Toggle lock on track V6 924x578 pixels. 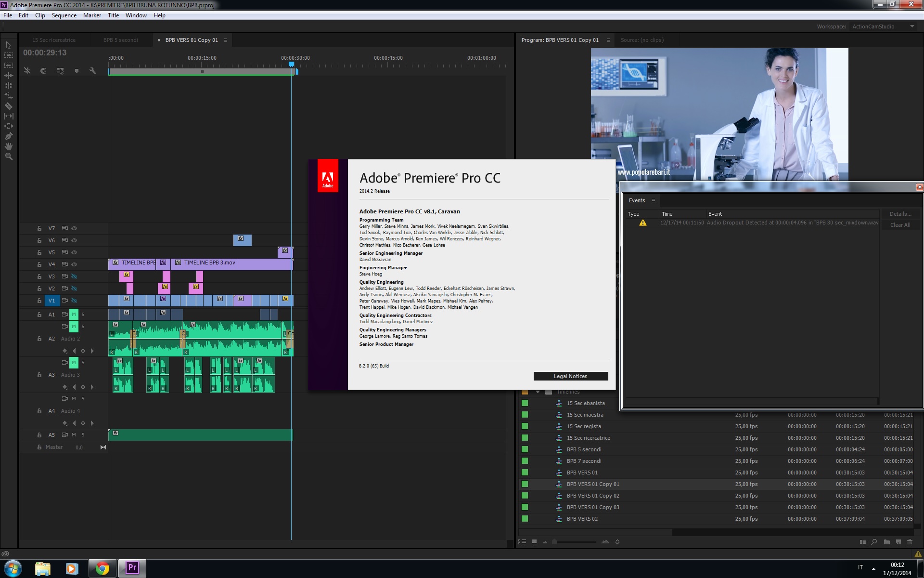tap(39, 240)
